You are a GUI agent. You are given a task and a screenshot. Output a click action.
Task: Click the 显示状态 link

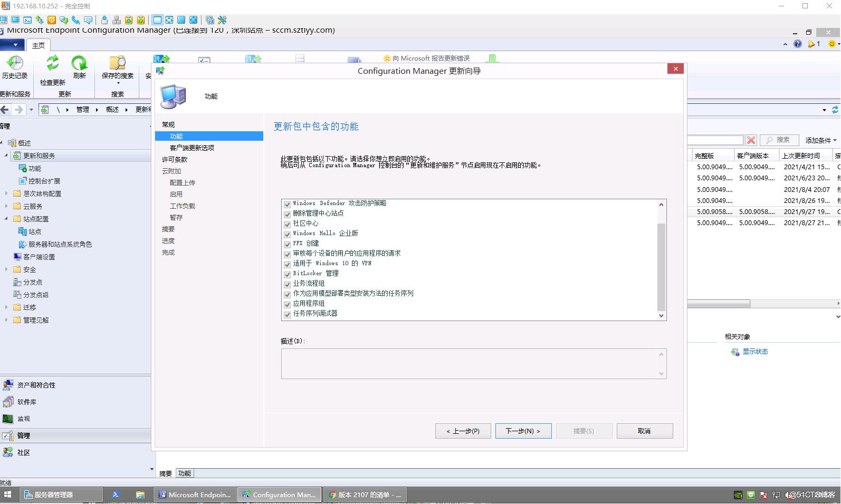pos(755,352)
